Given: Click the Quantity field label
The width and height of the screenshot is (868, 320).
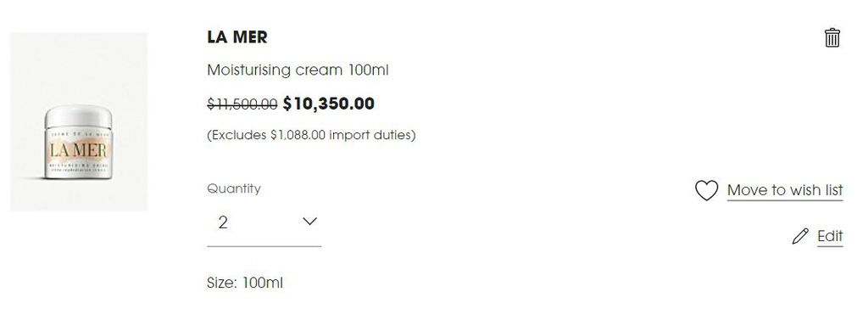Looking at the screenshot, I should [x=234, y=188].
